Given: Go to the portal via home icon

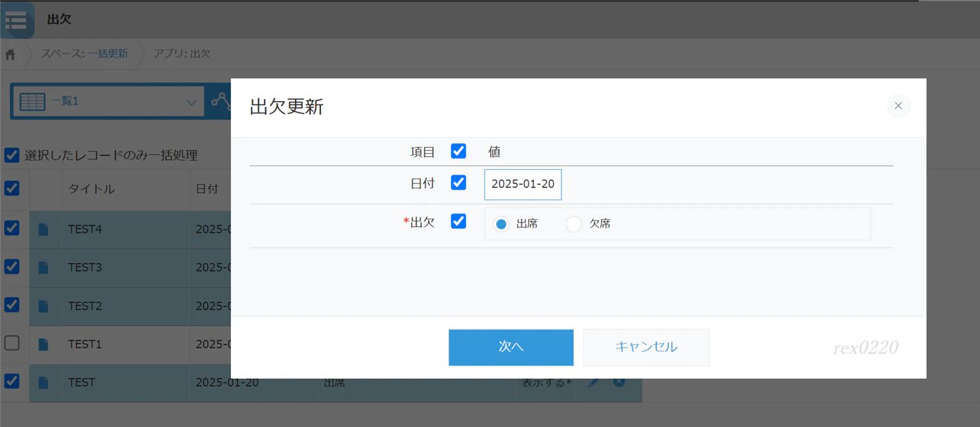Looking at the screenshot, I should click(x=10, y=54).
